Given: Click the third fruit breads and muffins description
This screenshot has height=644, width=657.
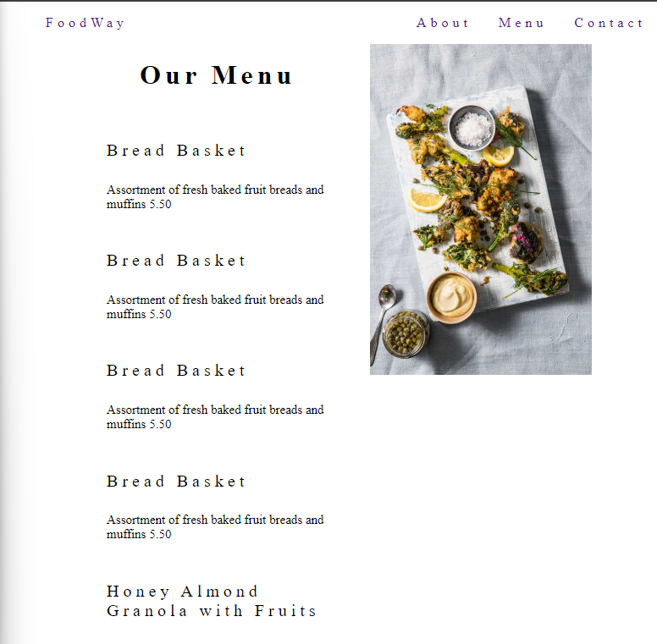Looking at the screenshot, I should (x=215, y=417).
